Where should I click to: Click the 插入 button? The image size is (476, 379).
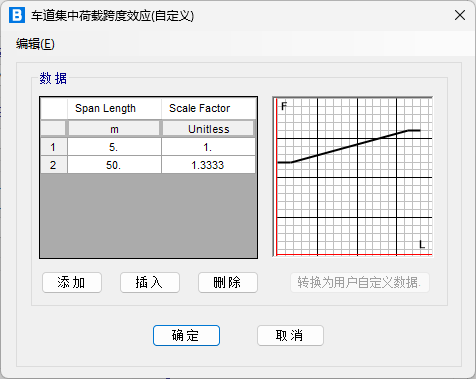coord(150,283)
